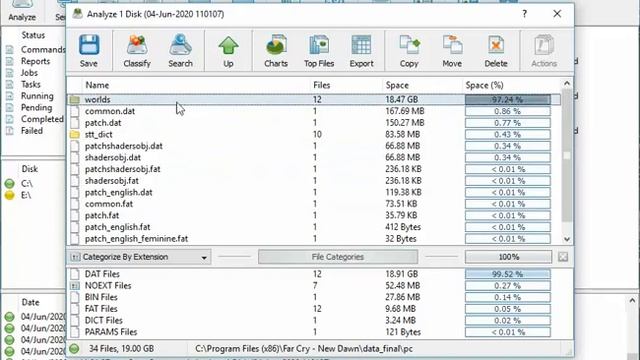640x360 pixels.
Task: Click file list scrollbar down arrow
Action: click(x=567, y=239)
